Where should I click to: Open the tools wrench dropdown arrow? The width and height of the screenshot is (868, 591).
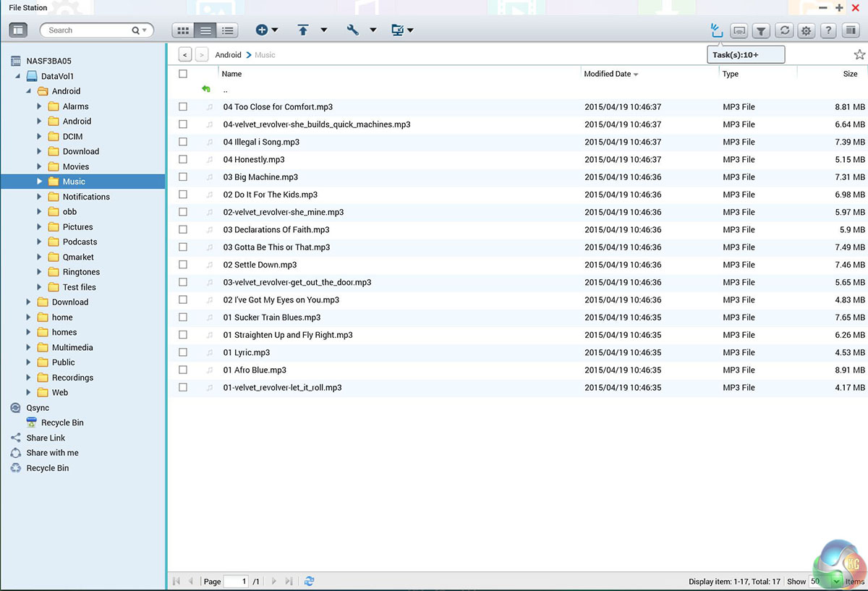tap(373, 30)
